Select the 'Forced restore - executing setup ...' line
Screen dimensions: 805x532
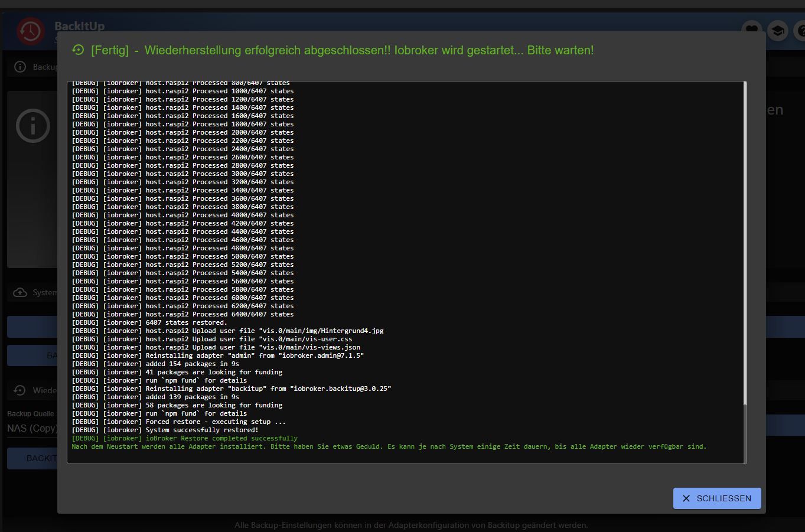pyautogui.click(x=179, y=422)
